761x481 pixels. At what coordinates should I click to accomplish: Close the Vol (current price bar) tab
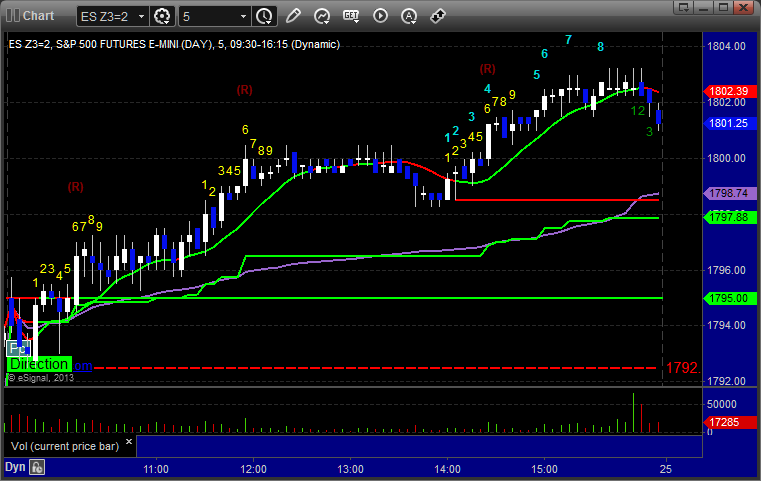pos(129,442)
